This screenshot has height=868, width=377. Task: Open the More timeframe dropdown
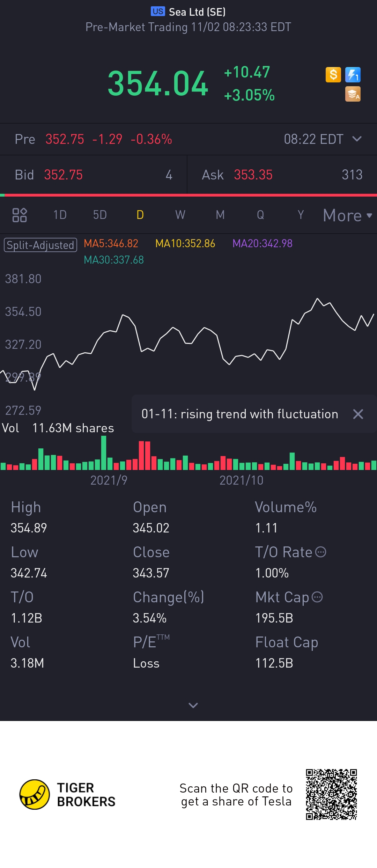348,215
